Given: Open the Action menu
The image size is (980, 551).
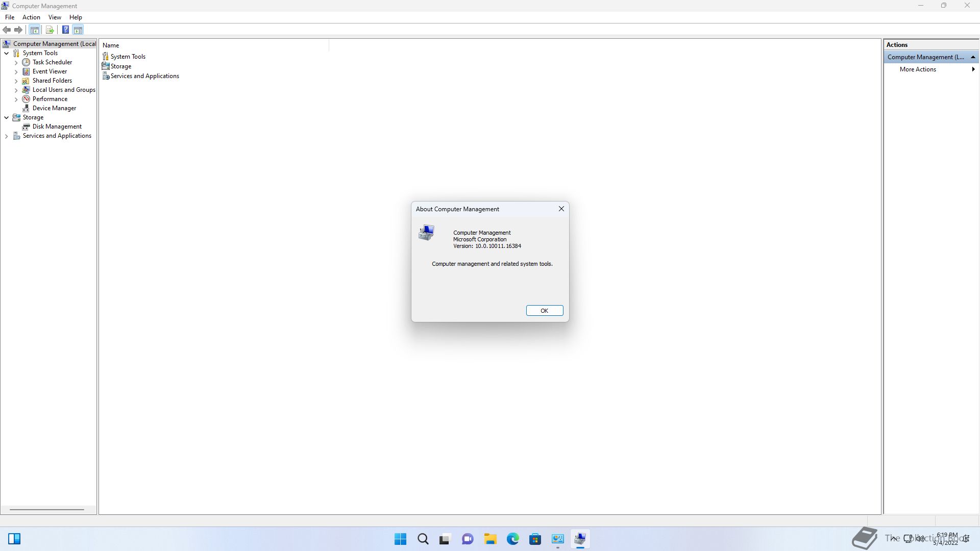Looking at the screenshot, I should point(31,17).
